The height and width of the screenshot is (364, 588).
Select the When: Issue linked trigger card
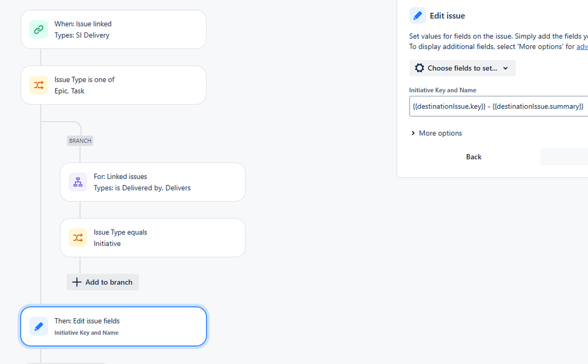pyautogui.click(x=114, y=29)
